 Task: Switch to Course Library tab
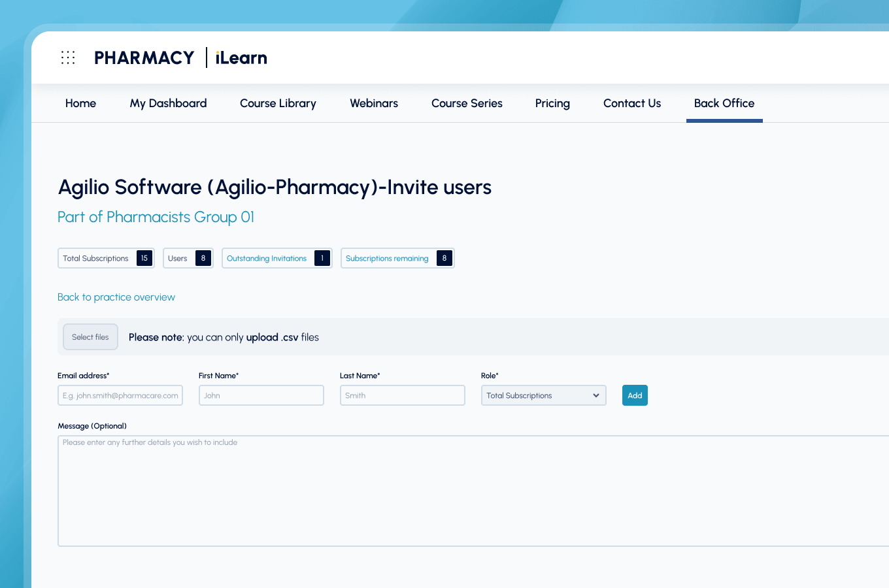tap(278, 103)
